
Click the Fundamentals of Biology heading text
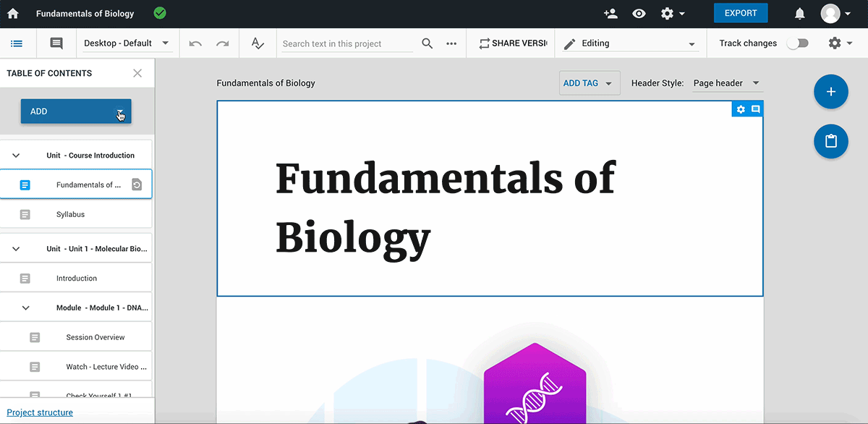point(445,208)
